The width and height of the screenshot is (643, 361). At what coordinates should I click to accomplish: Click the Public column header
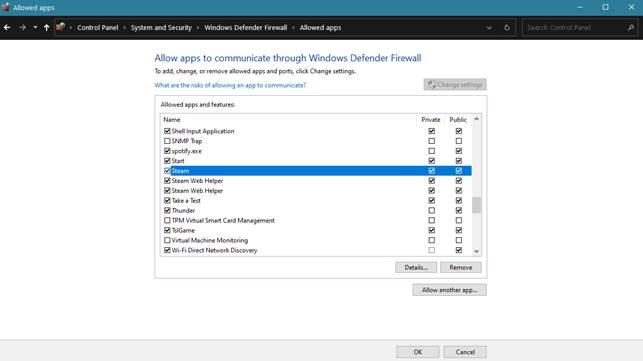[458, 120]
